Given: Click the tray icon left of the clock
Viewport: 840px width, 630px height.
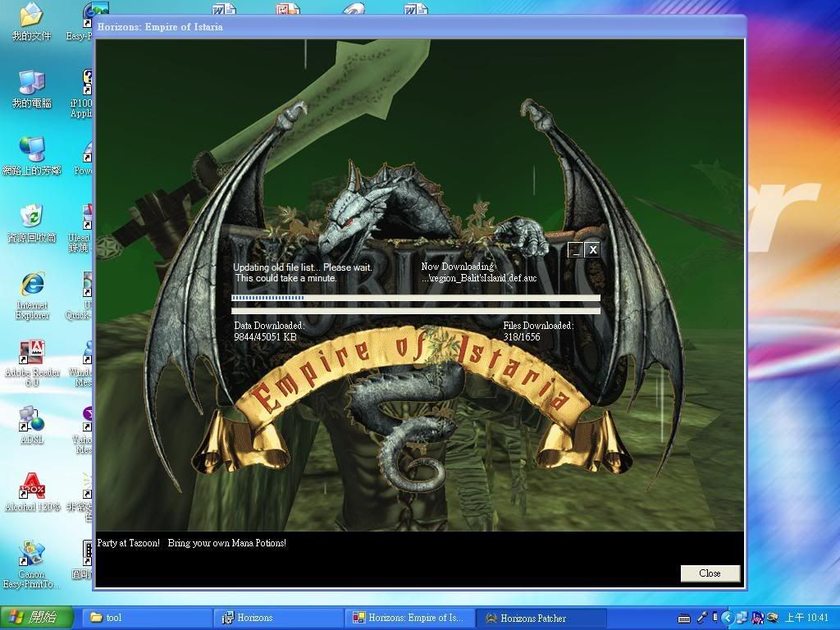Looking at the screenshot, I should pyautogui.click(x=772, y=618).
